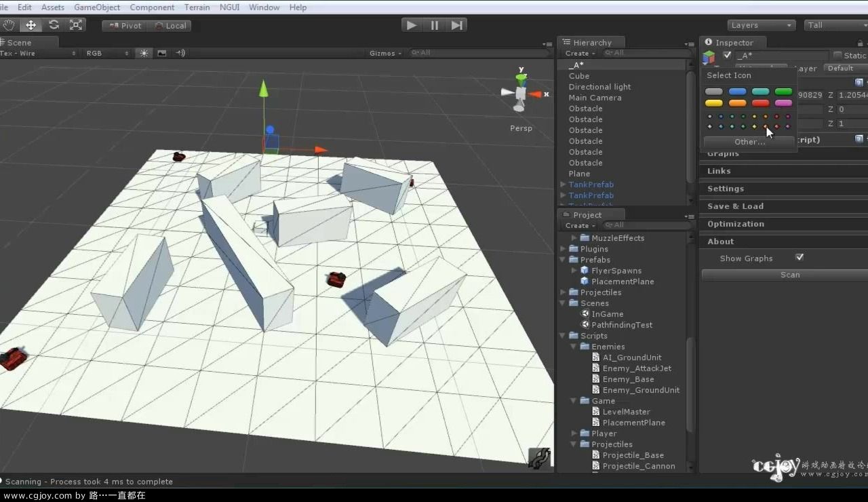
Task: Toggle the checkbox next to the _A* object name
Action: pyautogui.click(x=728, y=56)
